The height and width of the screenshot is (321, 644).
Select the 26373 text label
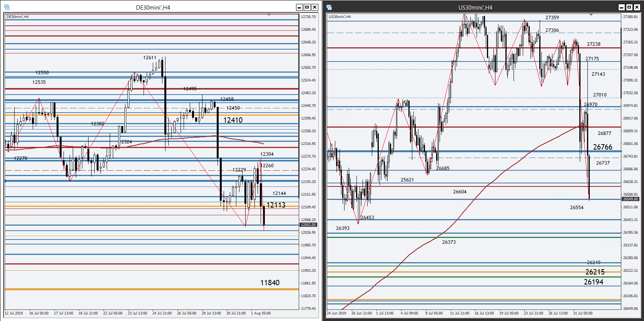(x=449, y=242)
